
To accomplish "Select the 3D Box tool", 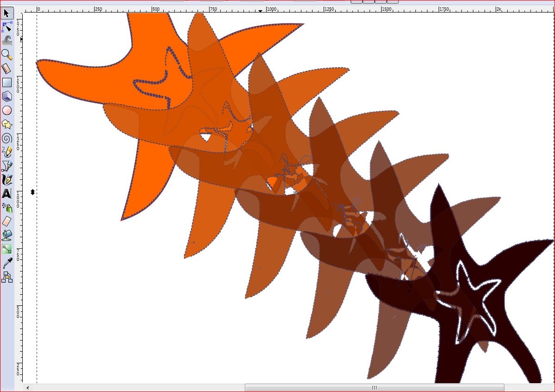I will coord(7,96).
